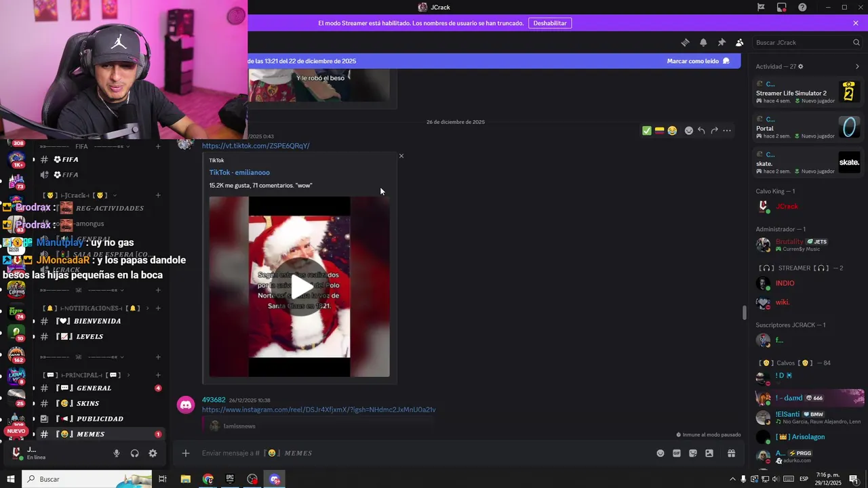
Task: Open member wiki. profile
Action: coord(808,302)
